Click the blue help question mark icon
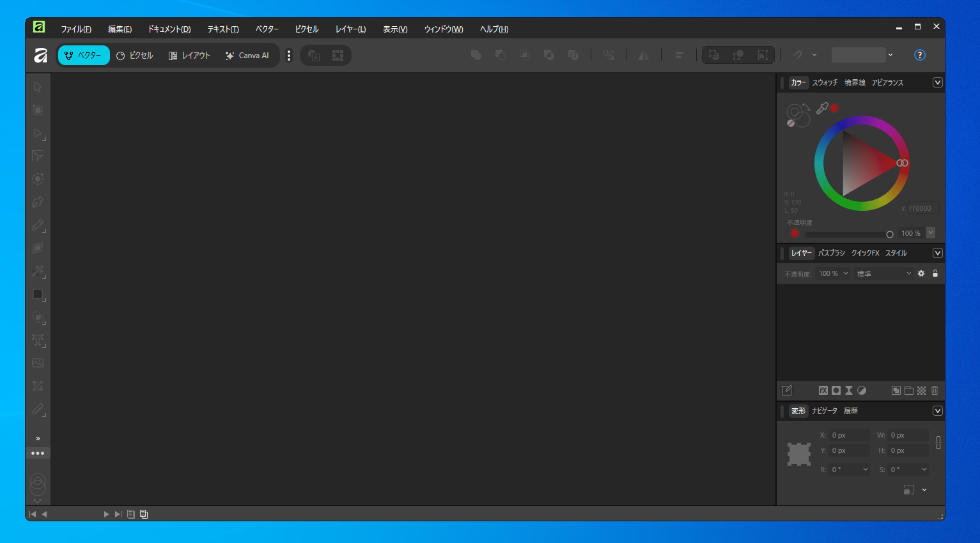Screen dimensions: 980x543 coord(919,55)
